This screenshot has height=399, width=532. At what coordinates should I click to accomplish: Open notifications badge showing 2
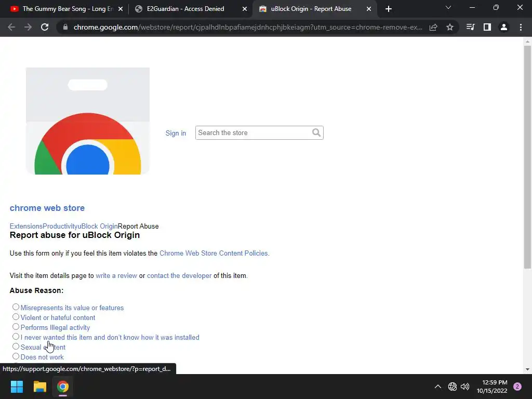517,387
